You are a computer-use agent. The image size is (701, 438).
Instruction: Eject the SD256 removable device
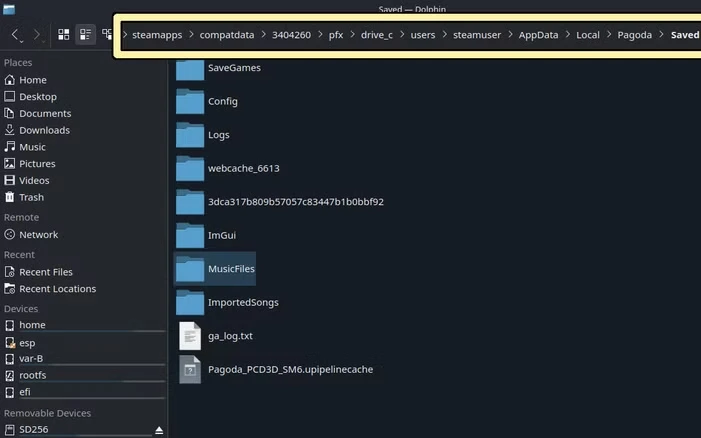point(159,430)
